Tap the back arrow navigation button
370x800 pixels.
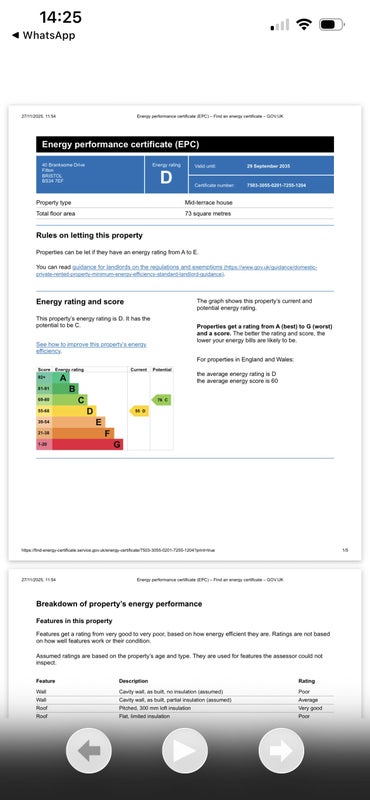point(88,751)
